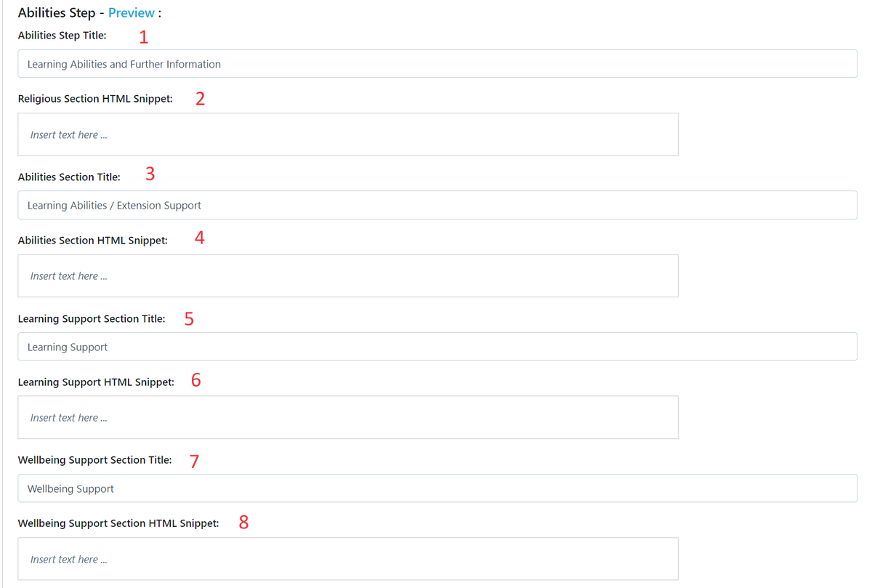The image size is (872, 588).
Task: Click the "Wellbeing Support Section HTML Snippet:" label
Action: coord(118,523)
